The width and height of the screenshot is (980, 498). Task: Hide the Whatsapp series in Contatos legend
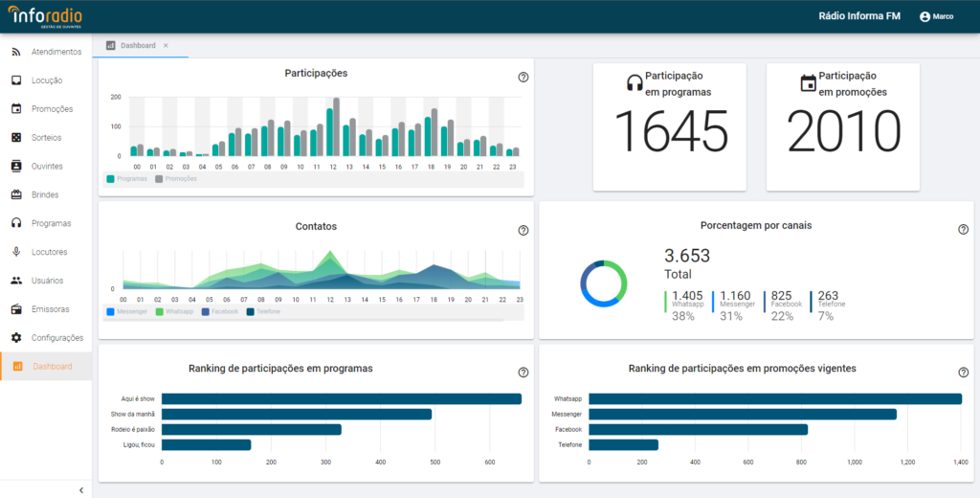tap(173, 311)
